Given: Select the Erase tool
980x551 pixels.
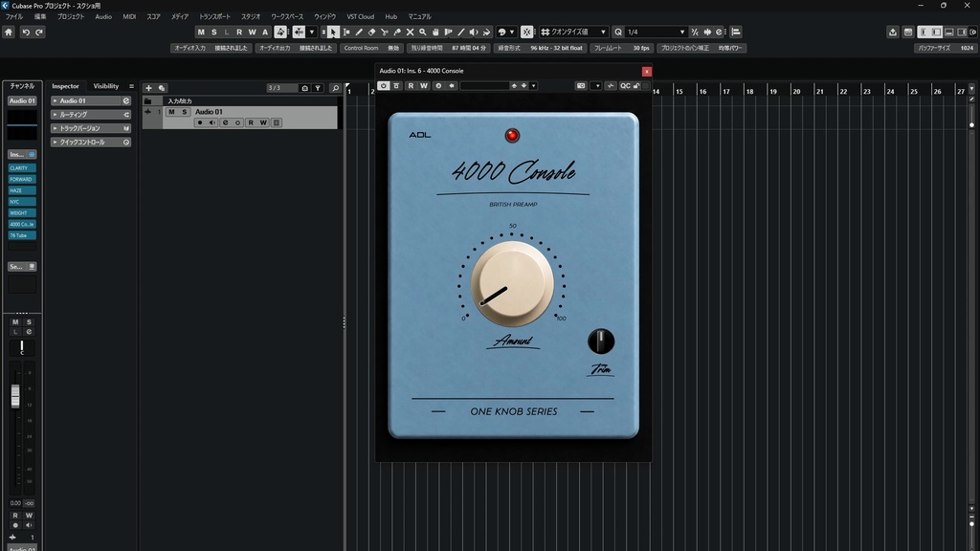Looking at the screenshot, I should pyautogui.click(x=371, y=32).
